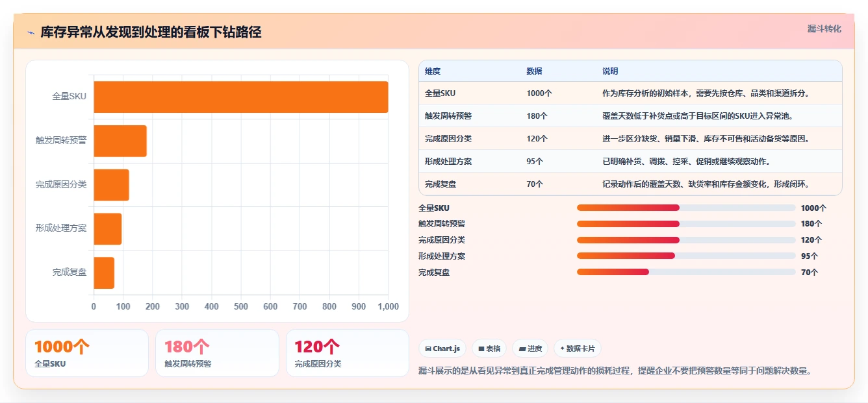Image resolution: width=868 pixels, height=403 pixels.
Task: Click the 全量SKU progress bar
Action: coord(686,208)
